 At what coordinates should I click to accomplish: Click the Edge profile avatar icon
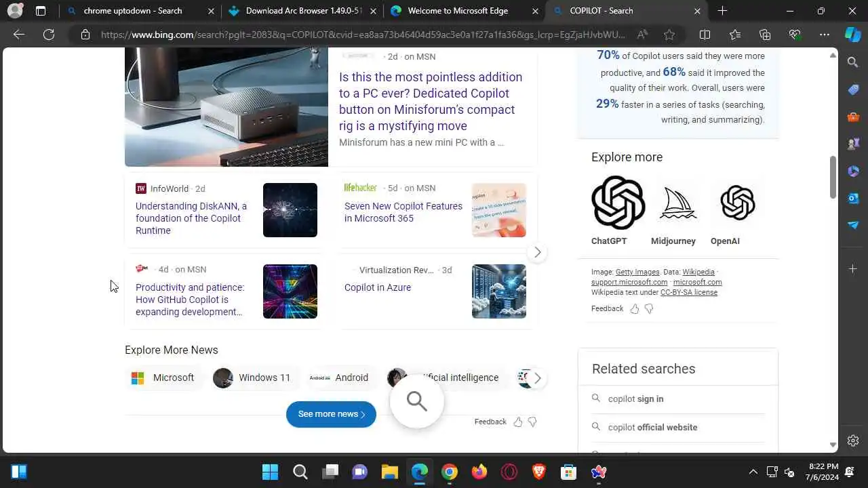14,11
